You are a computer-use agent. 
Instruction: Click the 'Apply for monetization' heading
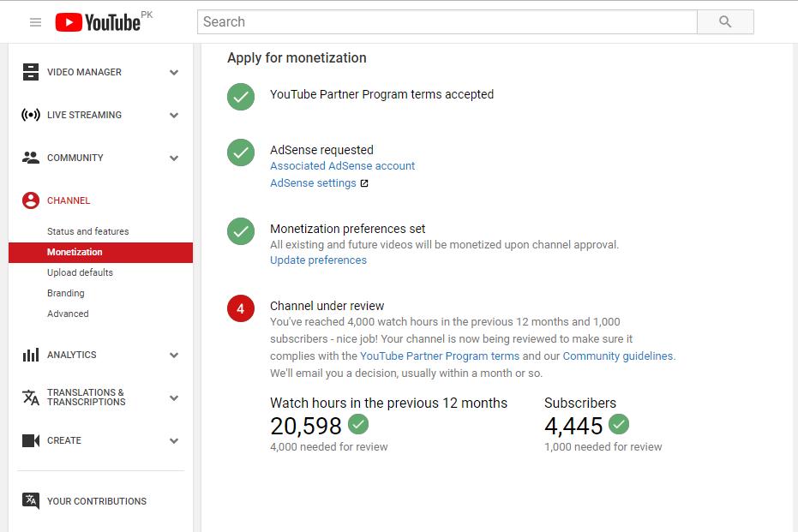(297, 58)
